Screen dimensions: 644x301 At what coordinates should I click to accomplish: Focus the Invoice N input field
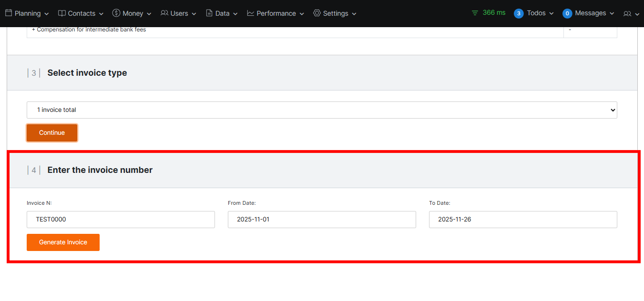click(x=121, y=220)
